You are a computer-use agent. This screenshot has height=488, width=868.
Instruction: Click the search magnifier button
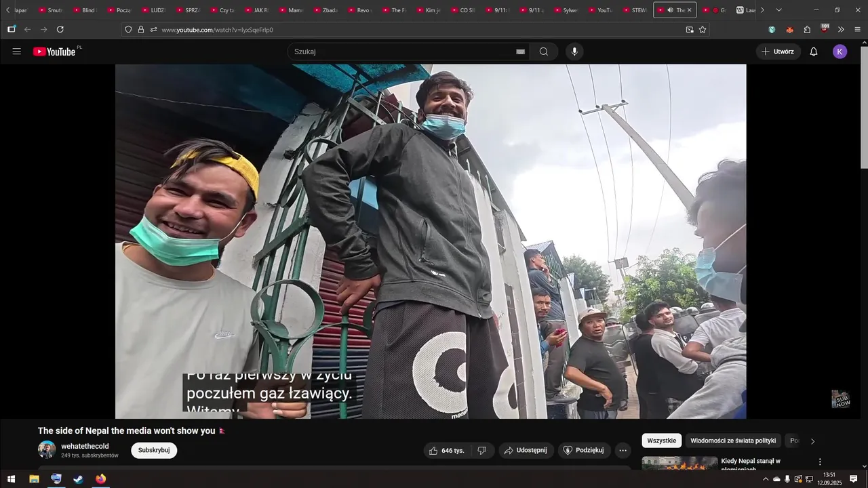(x=544, y=52)
